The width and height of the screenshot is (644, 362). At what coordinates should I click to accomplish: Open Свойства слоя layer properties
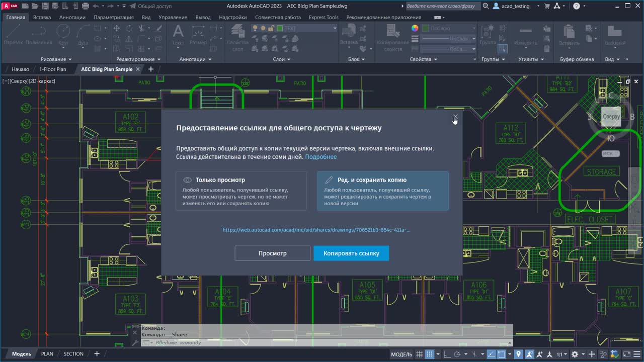[237, 39]
